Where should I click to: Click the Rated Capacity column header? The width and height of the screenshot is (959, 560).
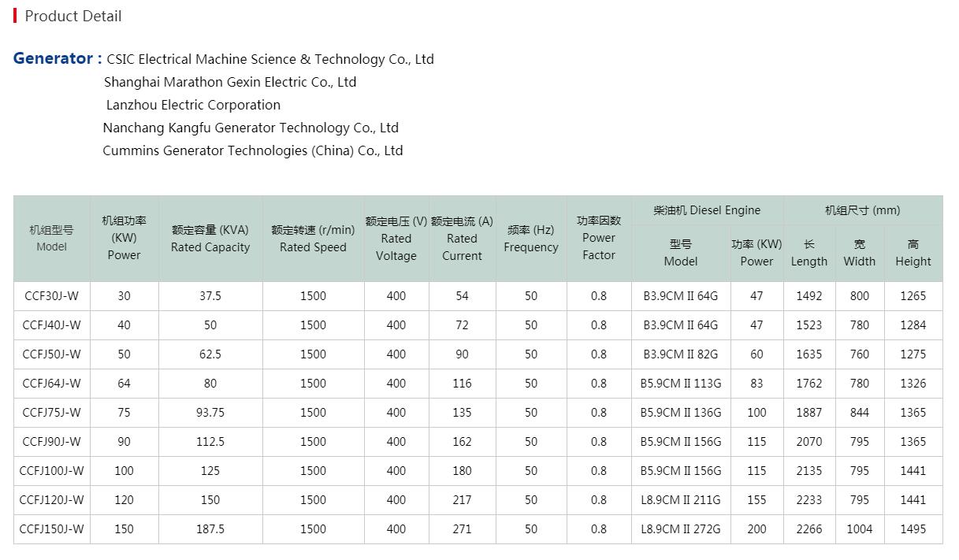[210, 239]
